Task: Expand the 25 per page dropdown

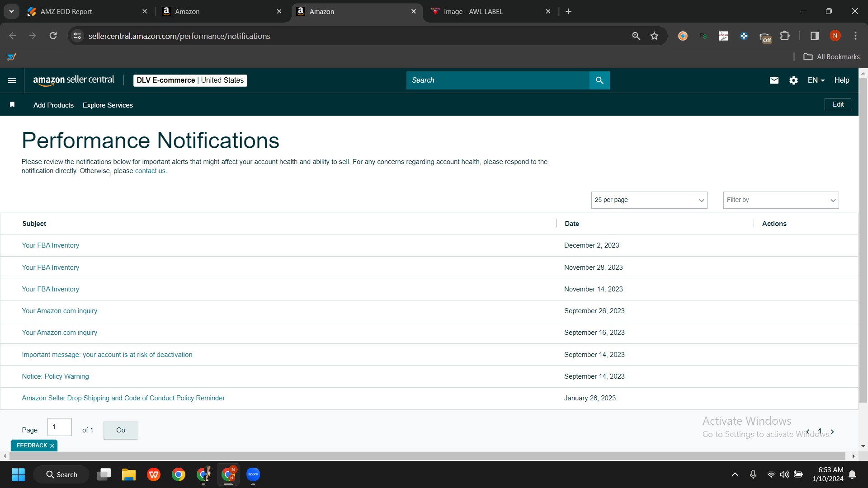Action: click(649, 200)
